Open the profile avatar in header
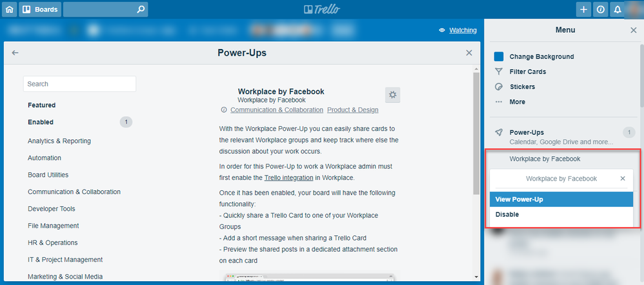 (x=634, y=10)
